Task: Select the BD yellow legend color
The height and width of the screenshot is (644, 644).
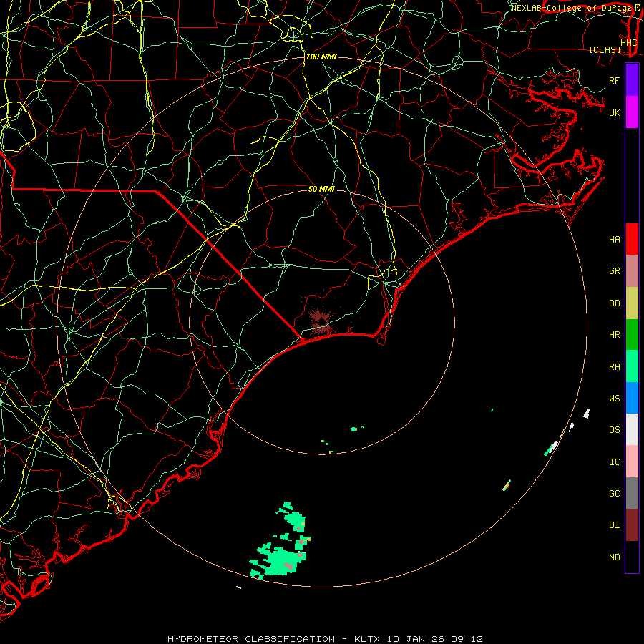Action: coord(632,303)
